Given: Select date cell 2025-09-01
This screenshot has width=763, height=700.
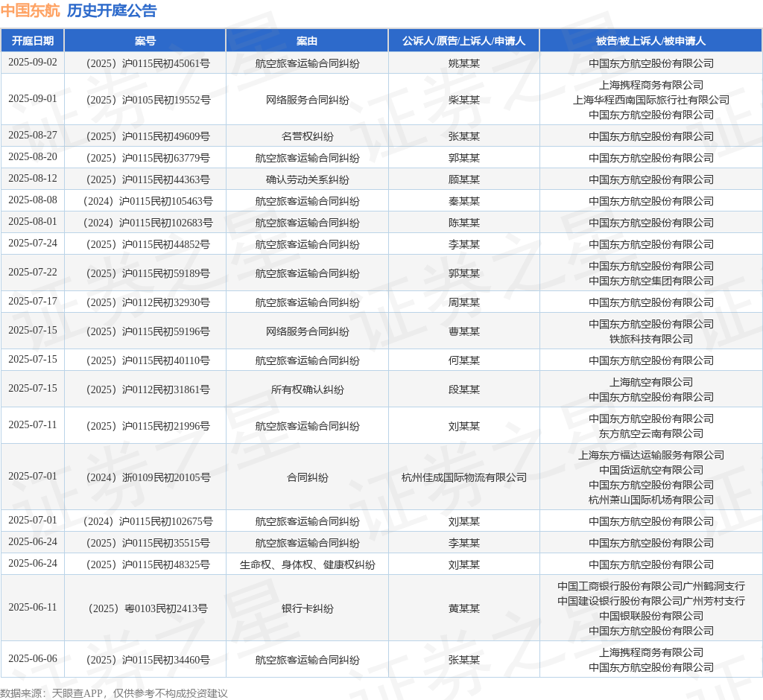Looking at the screenshot, I should pos(33,99).
